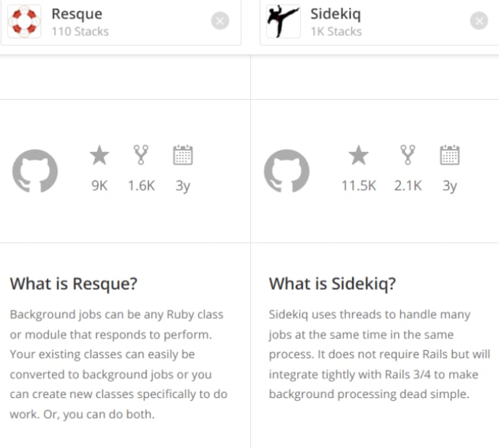
Task: Click Resque's 110 Stacks count
Action: 80,31
